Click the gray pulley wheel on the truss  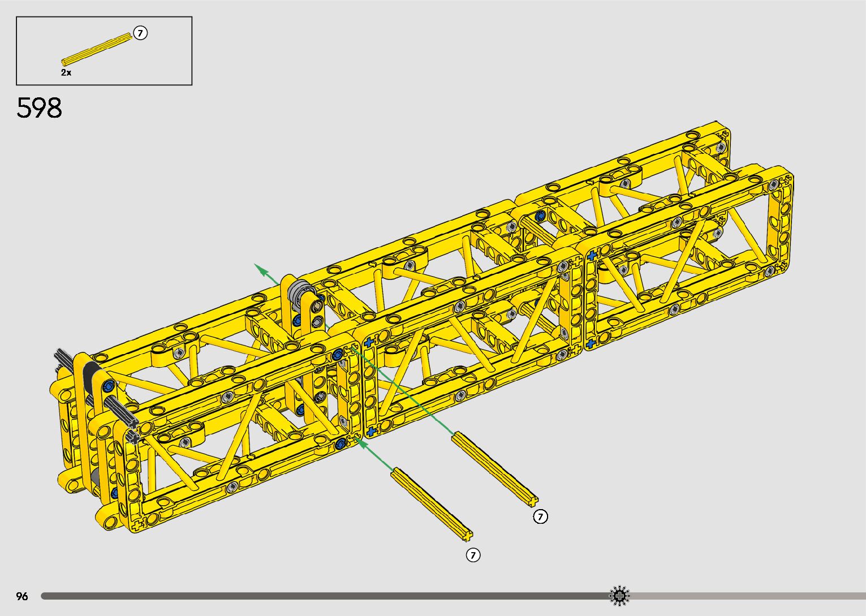298,294
